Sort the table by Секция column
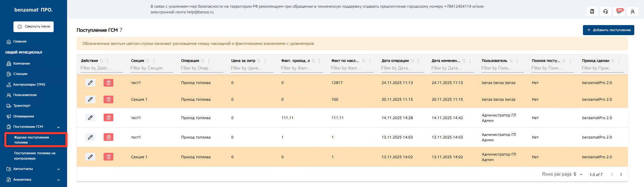644x187 pixels. [x=148, y=61]
